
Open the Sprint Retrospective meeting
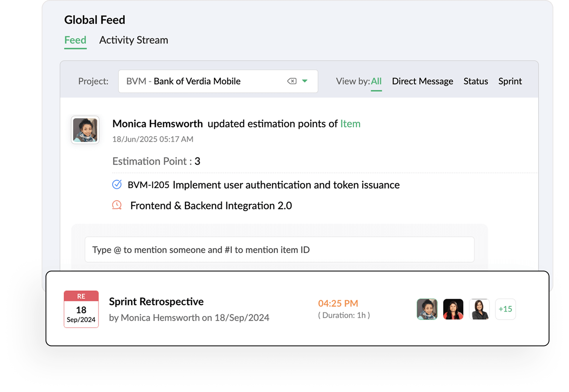click(156, 301)
